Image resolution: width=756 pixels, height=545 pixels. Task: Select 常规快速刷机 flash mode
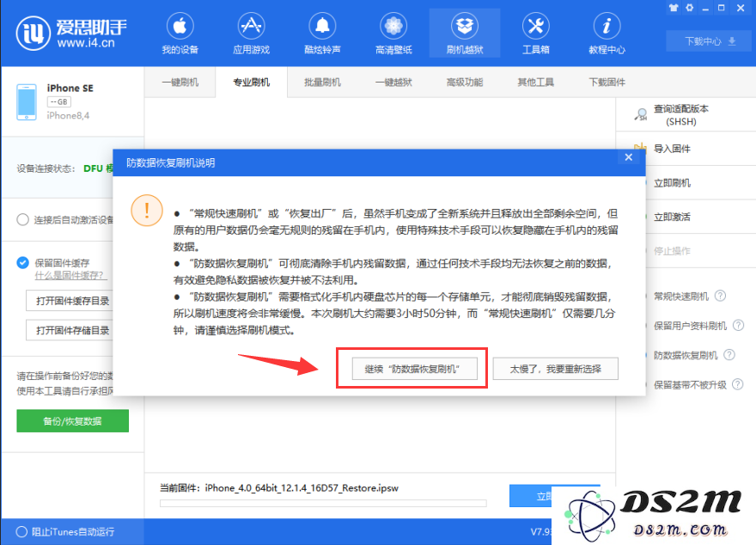(x=680, y=296)
